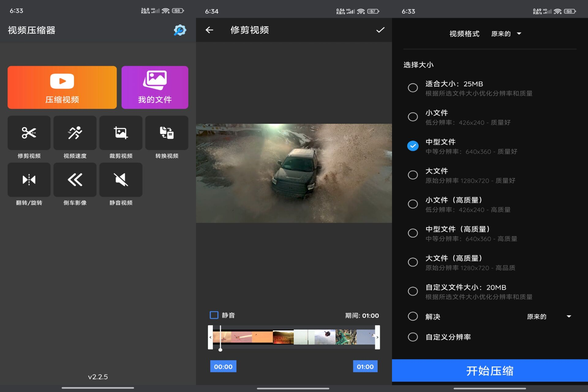Tap the blue gear search icon

(180, 30)
